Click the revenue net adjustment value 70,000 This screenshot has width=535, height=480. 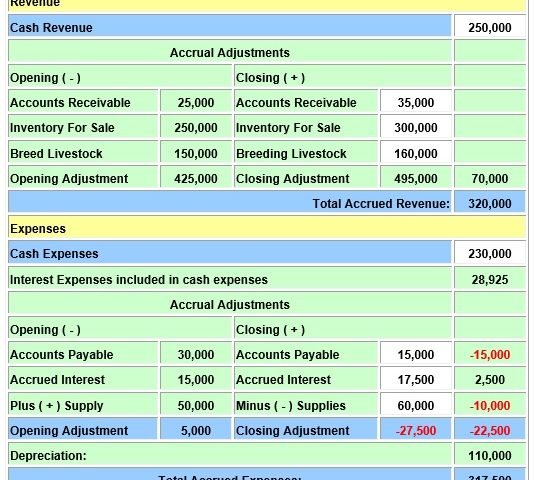[x=490, y=178]
